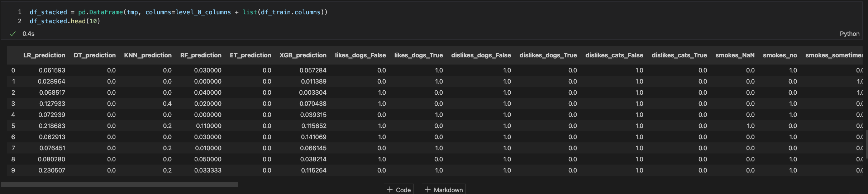Add a new Code cell
This screenshot has height=194, width=868.
[399, 190]
